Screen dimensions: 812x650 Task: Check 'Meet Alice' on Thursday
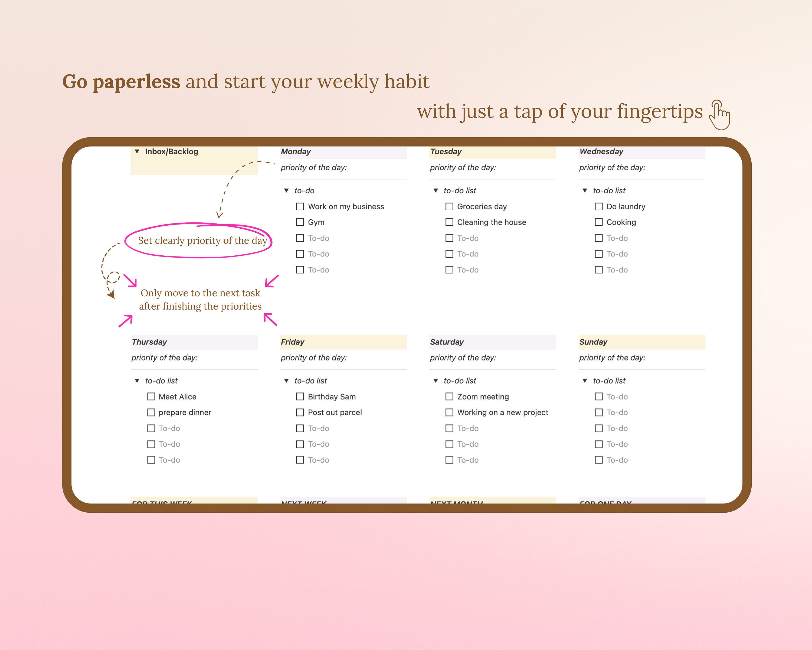(151, 396)
